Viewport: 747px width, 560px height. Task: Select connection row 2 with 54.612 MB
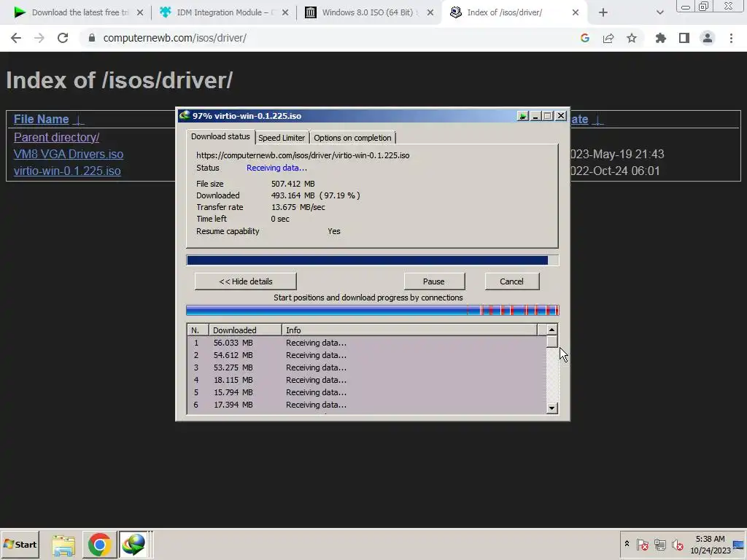[x=367, y=355]
